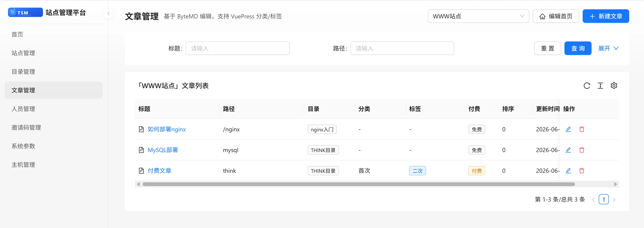Click the table horizontal scrollbar thumb
This screenshot has height=228, width=644.
pyautogui.click(x=359, y=184)
